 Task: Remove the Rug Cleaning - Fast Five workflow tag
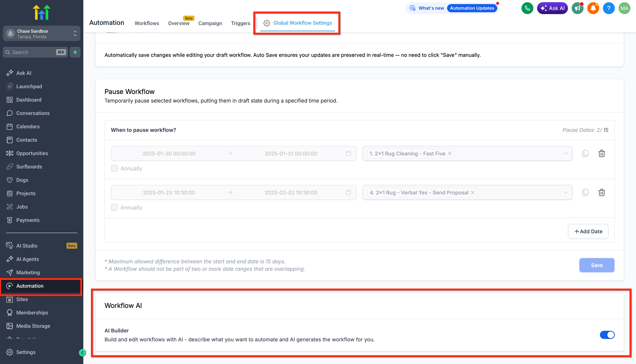click(x=450, y=154)
